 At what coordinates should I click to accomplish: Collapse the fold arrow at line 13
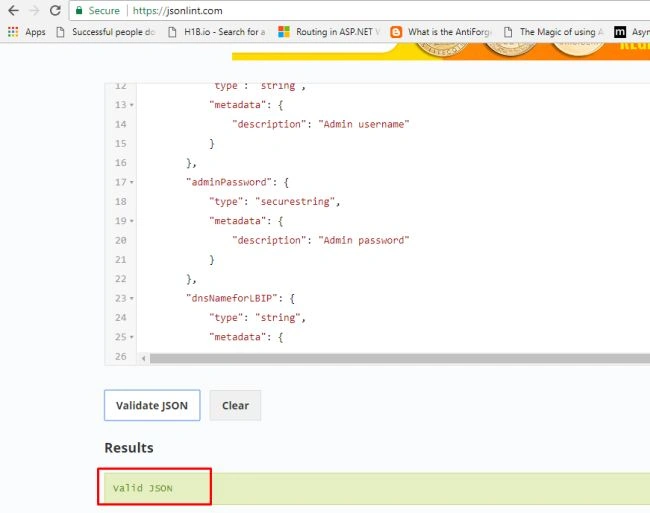[131, 105]
